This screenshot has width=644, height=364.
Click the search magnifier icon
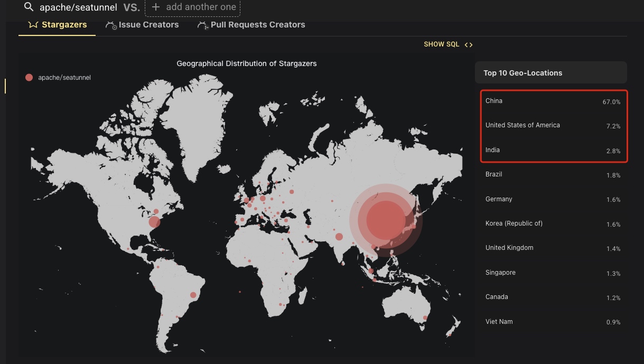point(29,7)
